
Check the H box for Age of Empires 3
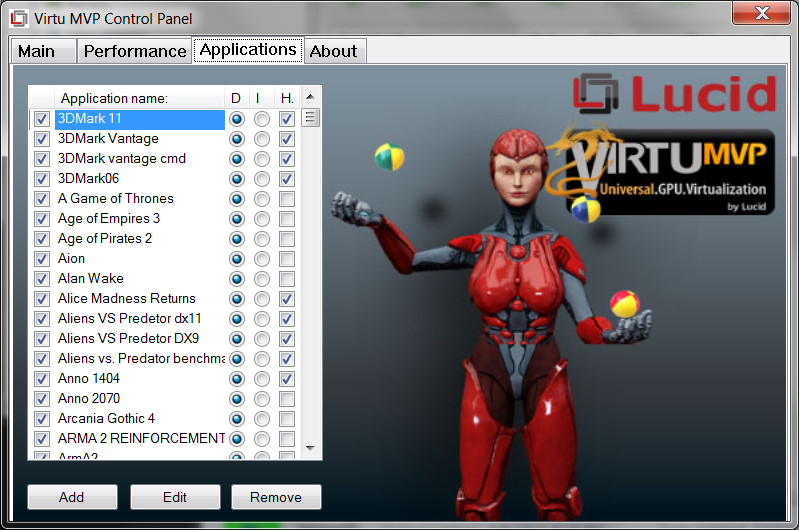click(x=287, y=219)
